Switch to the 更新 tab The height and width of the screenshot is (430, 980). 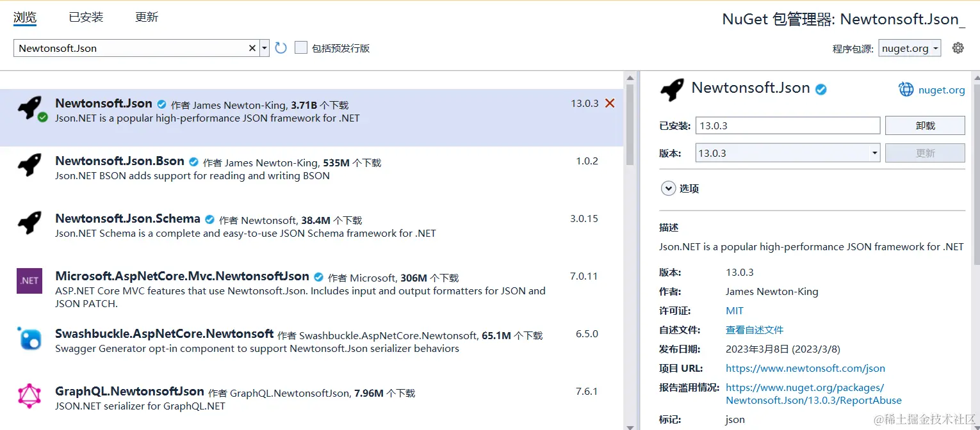147,17
